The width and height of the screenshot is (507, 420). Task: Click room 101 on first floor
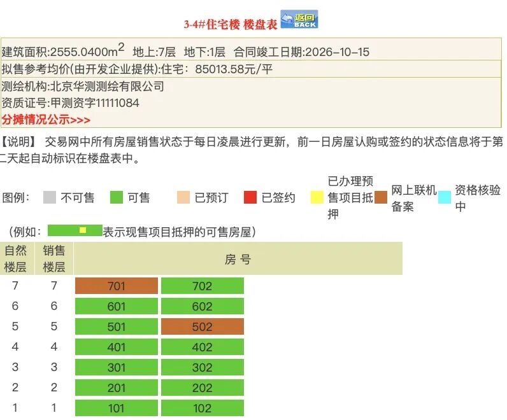117,408
